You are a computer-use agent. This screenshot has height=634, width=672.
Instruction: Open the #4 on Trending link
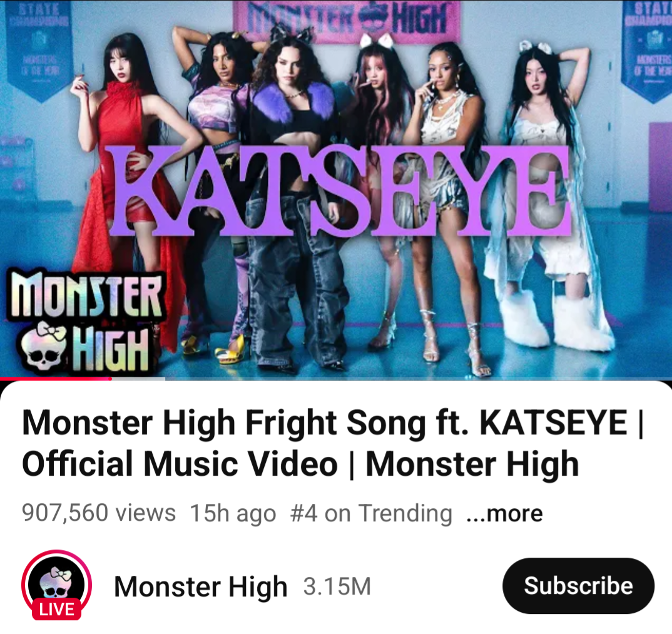tap(370, 513)
